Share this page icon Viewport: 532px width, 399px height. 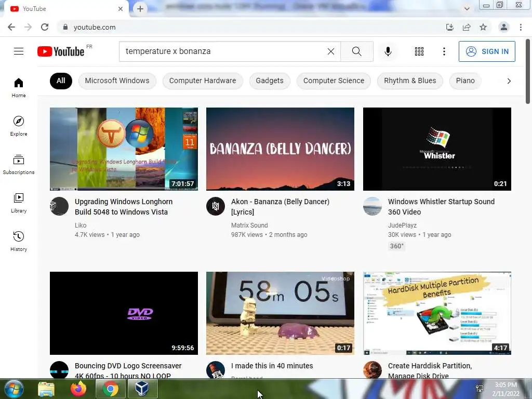[467, 27]
